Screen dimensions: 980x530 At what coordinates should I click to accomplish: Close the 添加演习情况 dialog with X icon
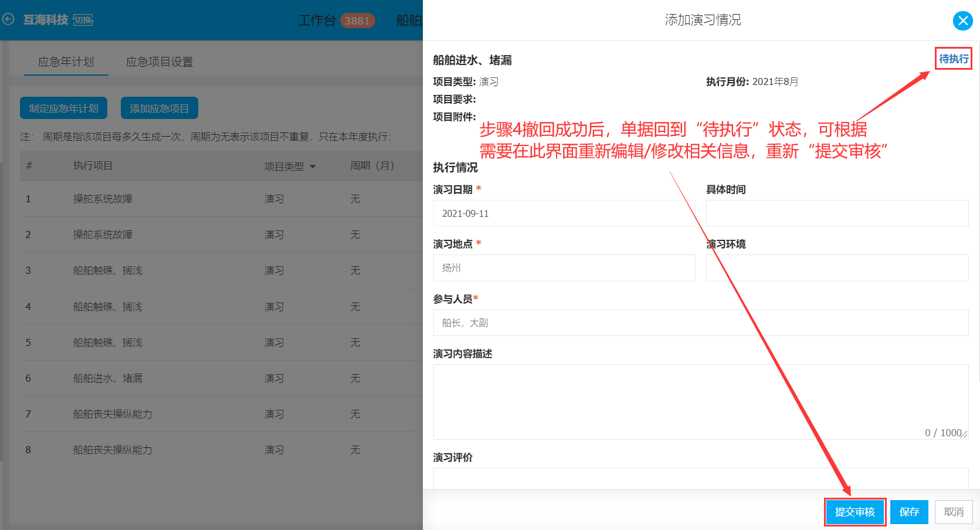click(962, 21)
